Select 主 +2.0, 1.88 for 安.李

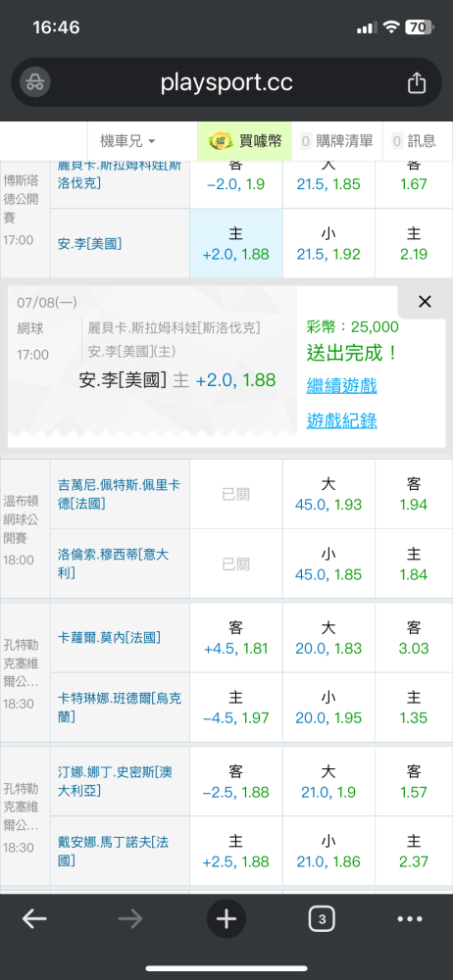coord(236,244)
